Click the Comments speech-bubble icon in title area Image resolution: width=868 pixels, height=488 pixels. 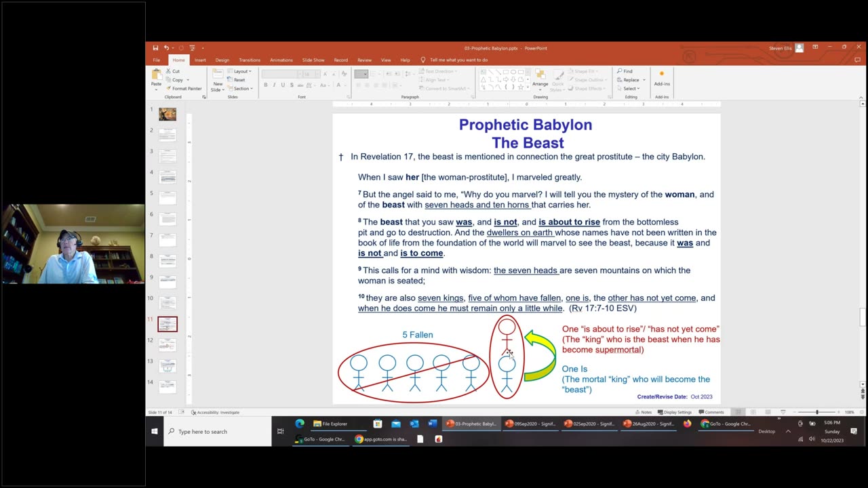pyautogui.click(x=858, y=60)
